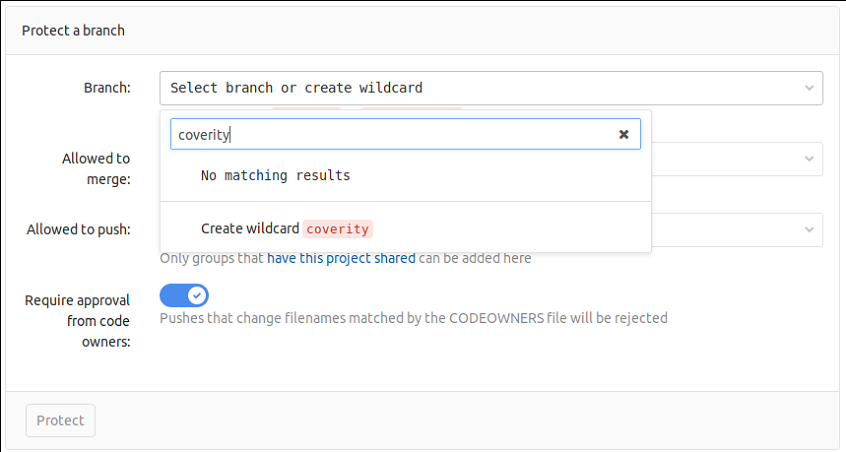Clear the coverity search text
Screen dimensions: 846x452
[x=623, y=134]
